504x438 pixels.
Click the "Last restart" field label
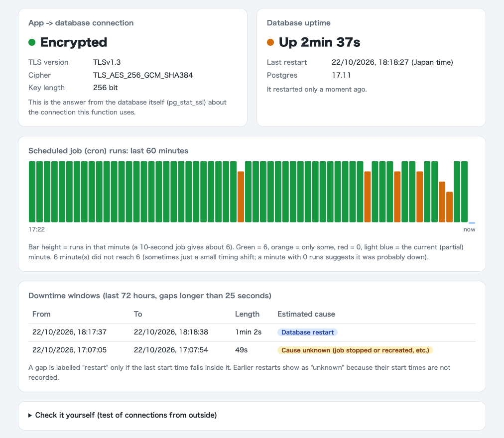287,62
